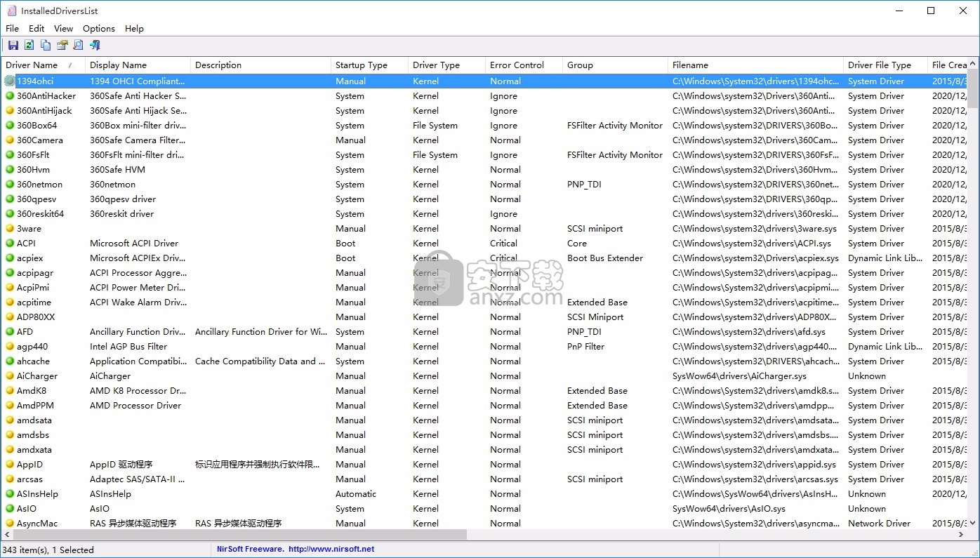Sort by the Startup Type column header
The height and width of the screenshot is (558, 980).
(369, 65)
